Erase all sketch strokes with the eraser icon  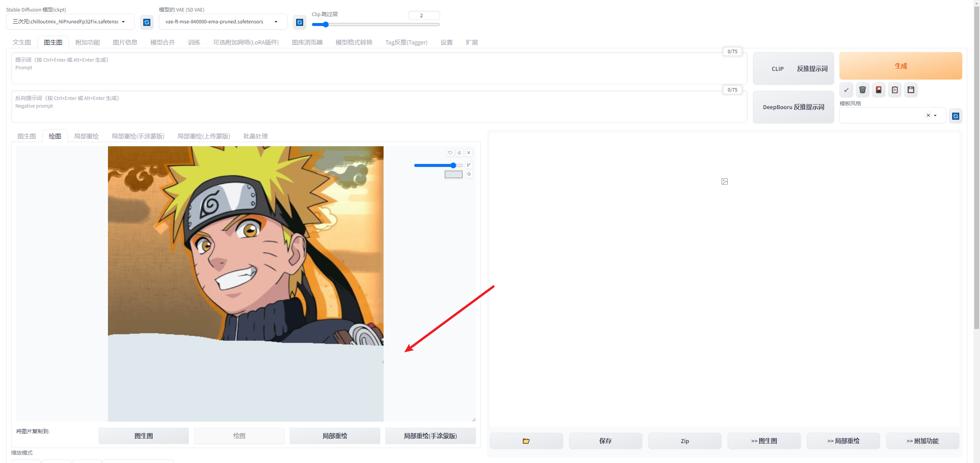coord(459,152)
